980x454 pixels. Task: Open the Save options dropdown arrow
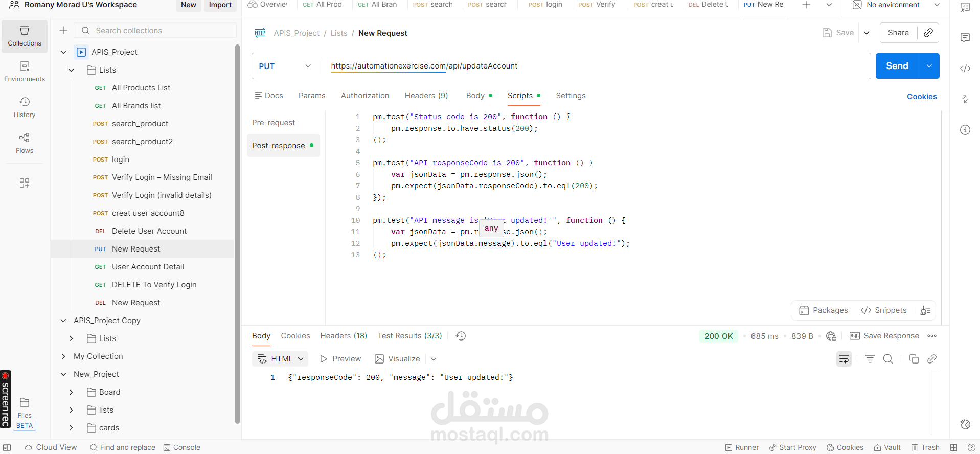click(x=867, y=33)
